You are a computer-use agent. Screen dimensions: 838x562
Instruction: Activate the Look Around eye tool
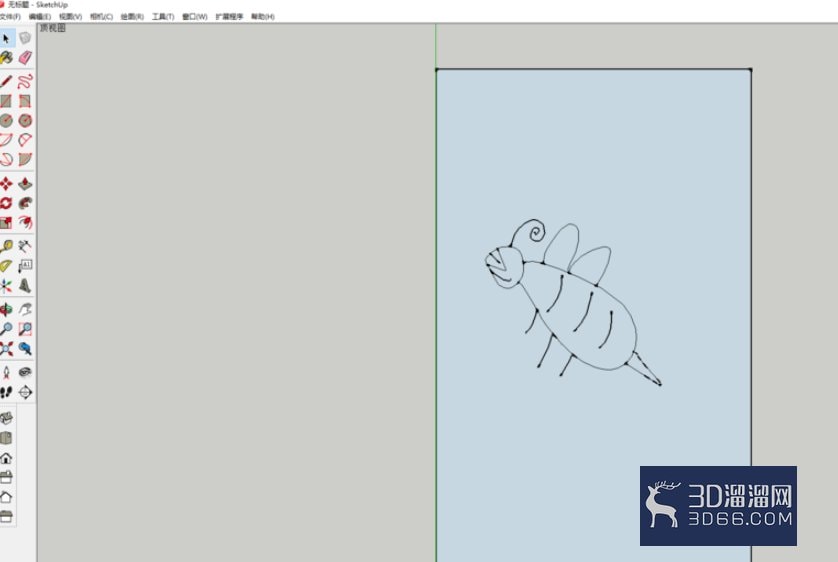tap(25, 372)
